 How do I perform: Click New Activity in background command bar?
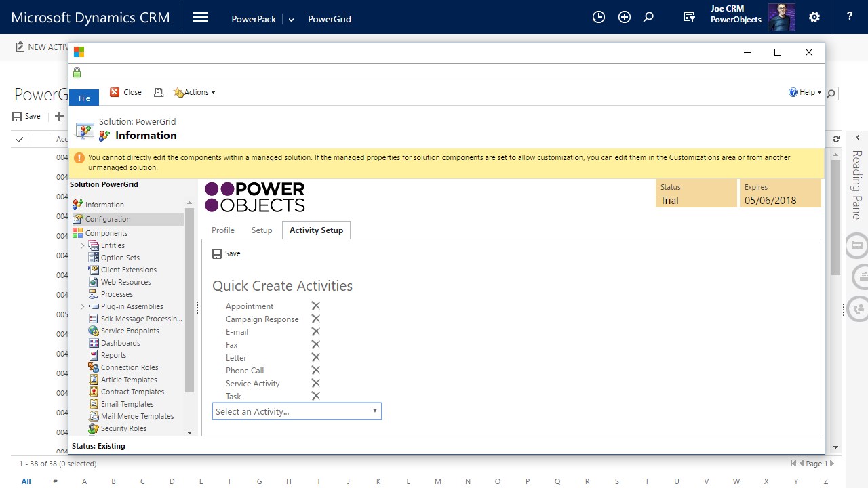tap(42, 47)
